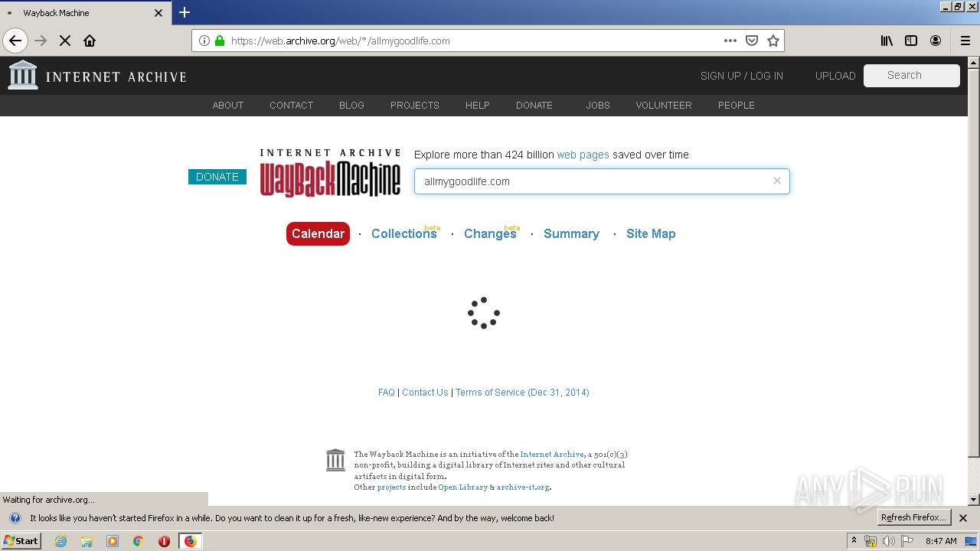
Task: Show site information icon in address bar
Action: coord(204,41)
